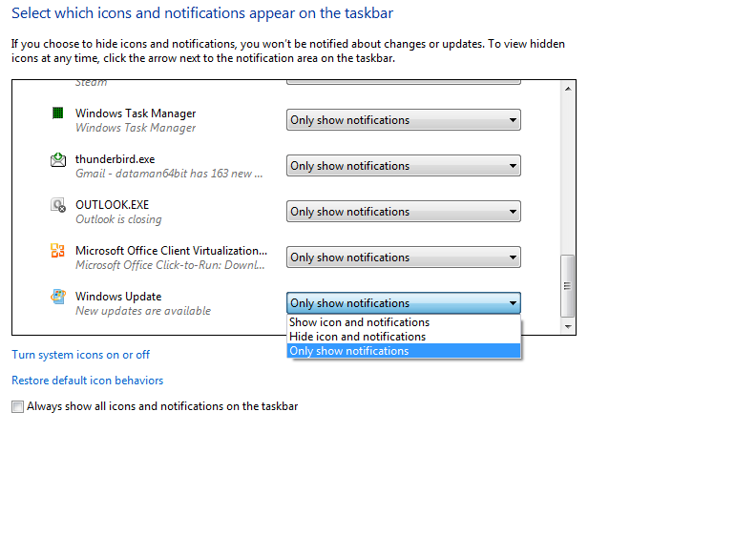Open the Microsoft Office Client Virtualization dropdown
The width and height of the screenshot is (756, 556).
tap(404, 257)
